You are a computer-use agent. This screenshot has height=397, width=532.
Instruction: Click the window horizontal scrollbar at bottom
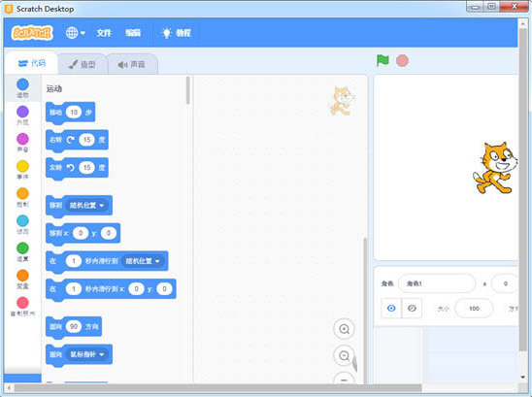(x=217, y=387)
